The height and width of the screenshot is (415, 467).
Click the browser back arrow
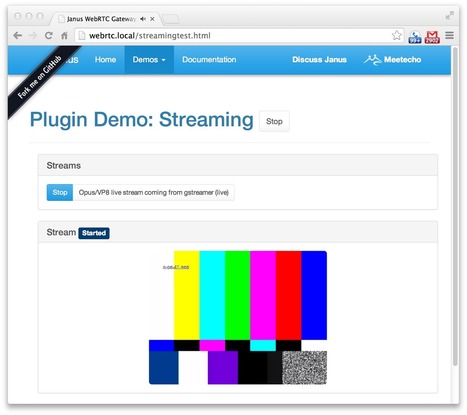tap(18, 35)
